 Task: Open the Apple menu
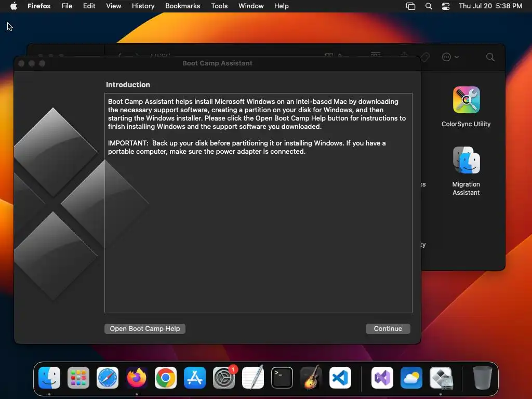pos(14,6)
